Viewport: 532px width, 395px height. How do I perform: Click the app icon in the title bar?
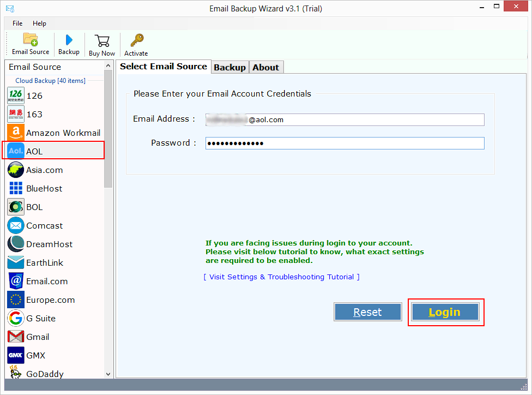click(10, 9)
